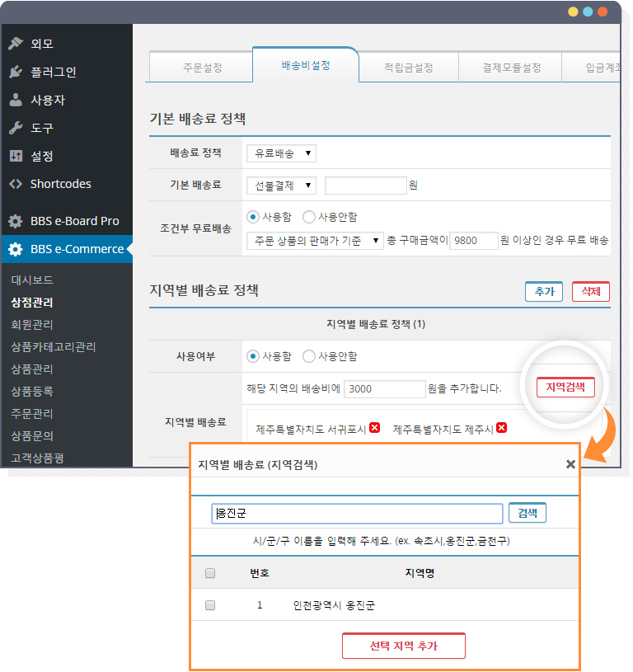Remove 제주특별자치도 서귀포시 with red X

pyautogui.click(x=374, y=428)
